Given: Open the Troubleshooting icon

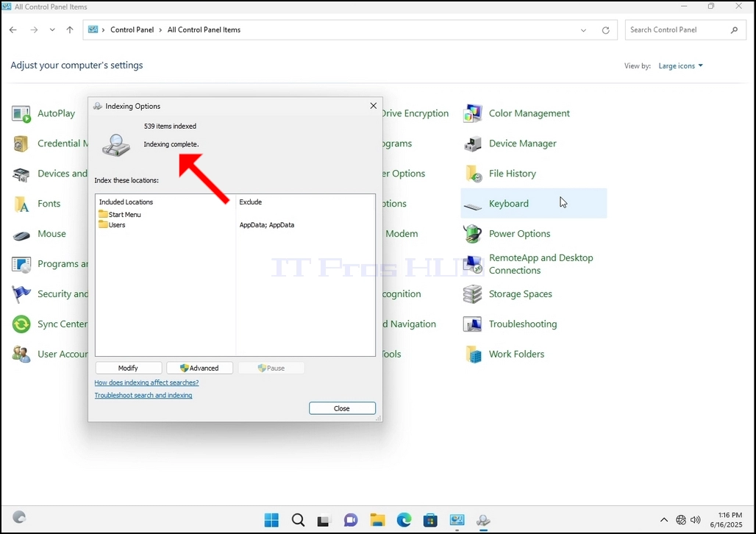Looking at the screenshot, I should tap(472, 324).
